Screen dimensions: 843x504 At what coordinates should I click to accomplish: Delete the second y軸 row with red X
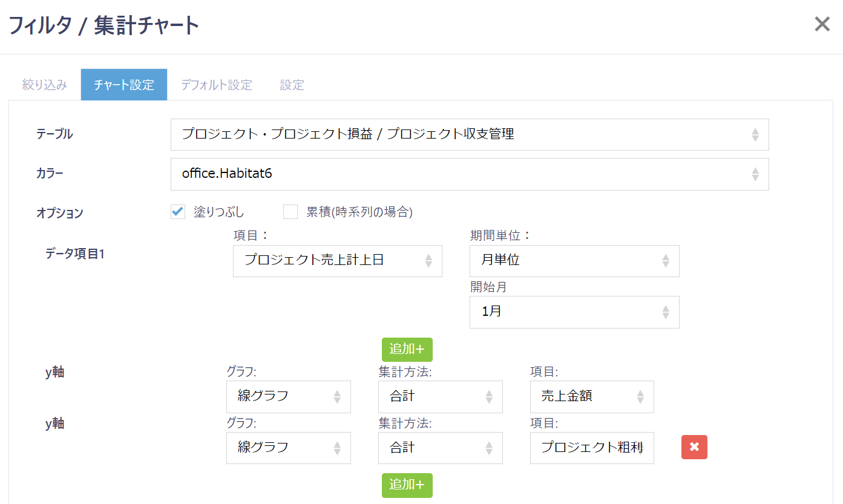[x=694, y=447]
